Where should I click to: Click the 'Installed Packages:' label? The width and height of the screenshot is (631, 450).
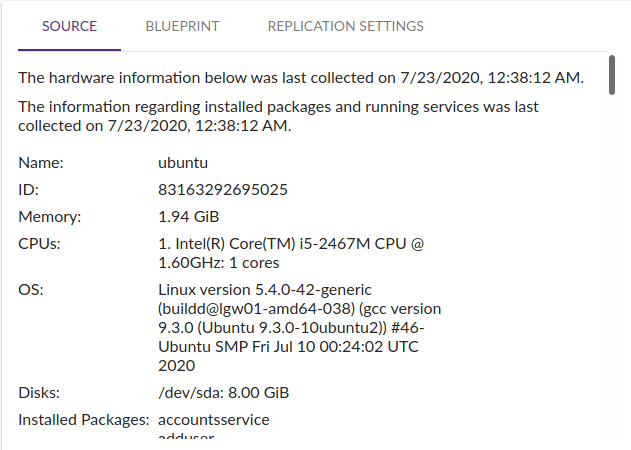point(84,420)
